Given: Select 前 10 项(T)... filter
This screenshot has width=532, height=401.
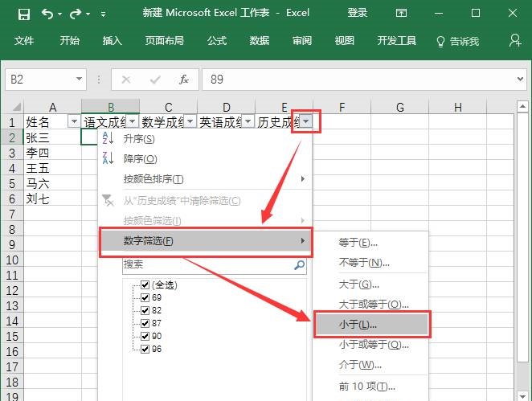Looking at the screenshot, I should (371, 387).
